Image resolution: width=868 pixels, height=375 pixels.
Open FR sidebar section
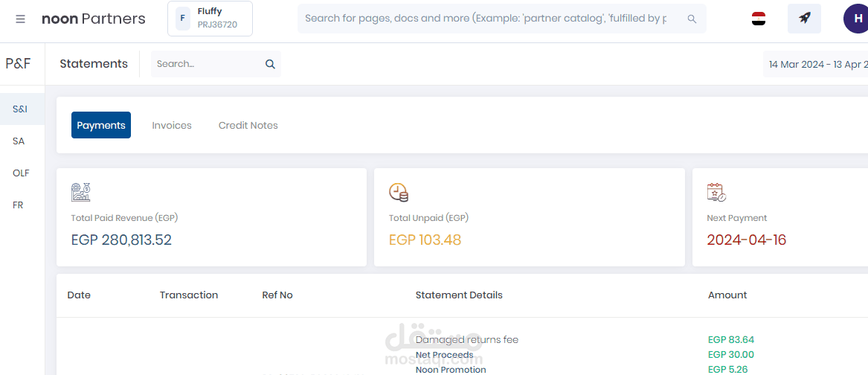[x=18, y=205]
